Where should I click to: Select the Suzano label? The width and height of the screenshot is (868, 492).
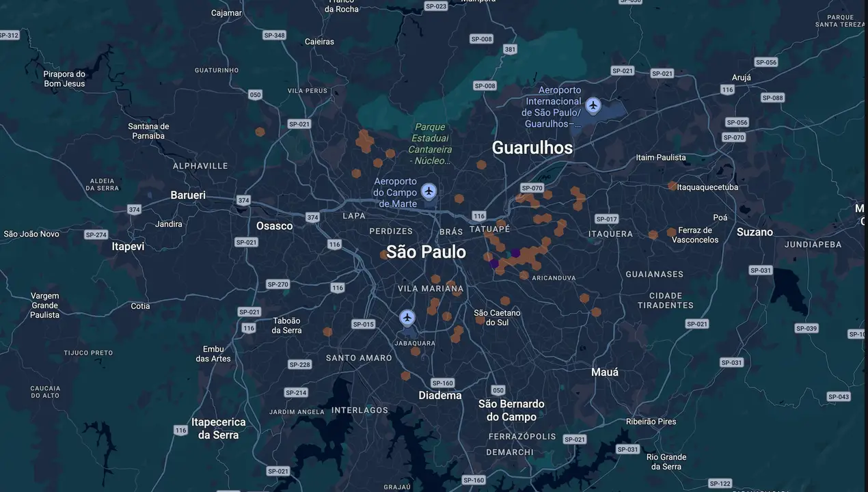pos(755,232)
